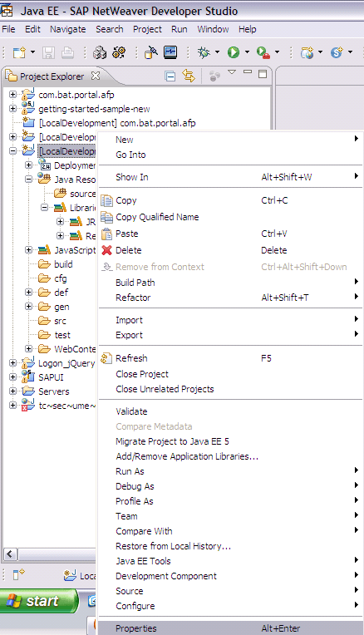364x635 pixels.
Task: Click the left arrow of horizontal scrollbar
Action: (11, 554)
